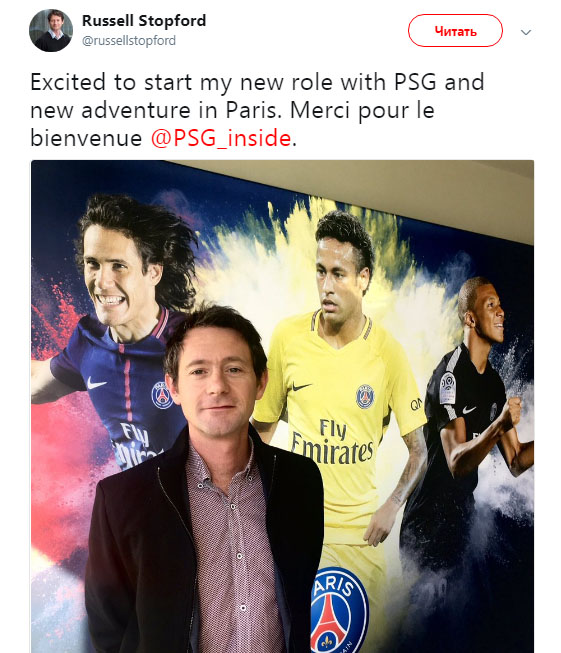Expand the tweet options chevron
Viewport: 561px width, 653px height.
tap(526, 32)
